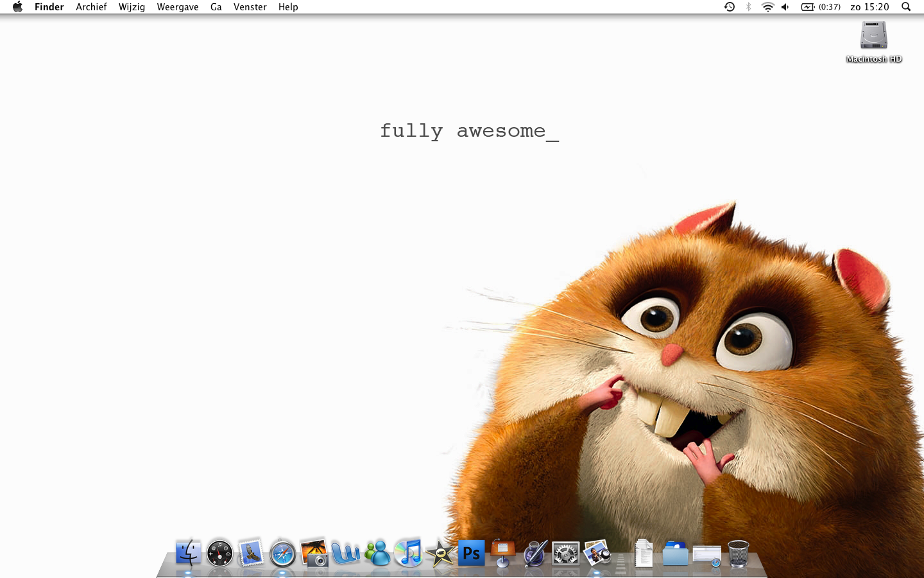Open Spotlight search magnifier
This screenshot has height=578, width=924.
tap(906, 7)
